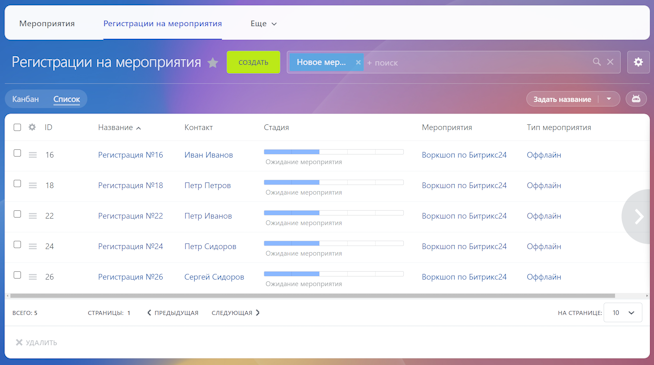Open 'Воркшоп по Битрикс24' in row 24

point(464,246)
